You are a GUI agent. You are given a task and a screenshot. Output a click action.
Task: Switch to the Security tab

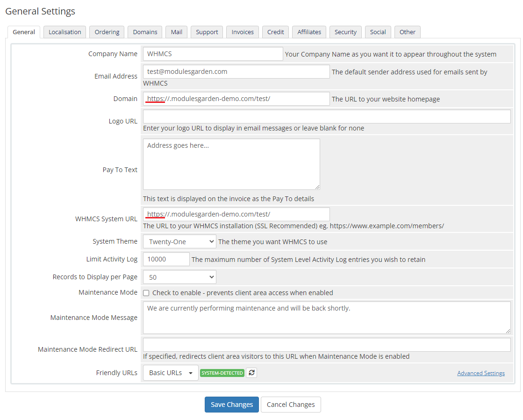coord(345,32)
